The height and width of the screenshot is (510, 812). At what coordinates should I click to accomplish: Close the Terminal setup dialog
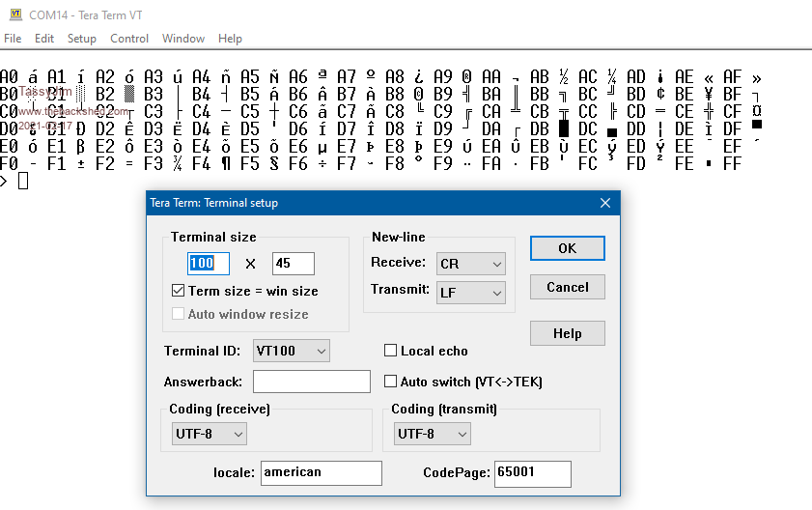[x=605, y=203]
